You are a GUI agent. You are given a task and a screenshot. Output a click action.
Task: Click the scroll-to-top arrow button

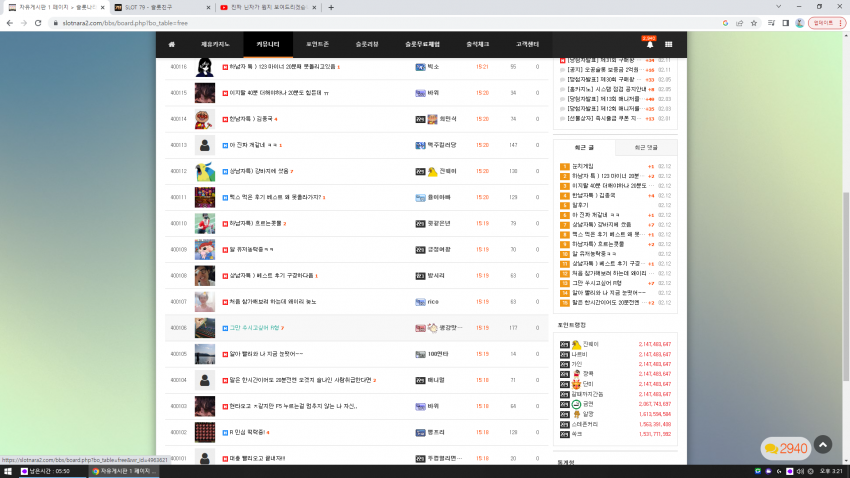coord(823,445)
